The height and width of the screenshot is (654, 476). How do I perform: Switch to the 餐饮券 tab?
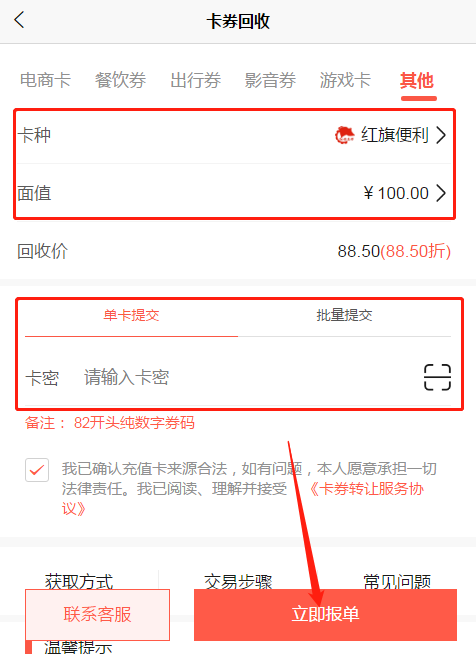(120, 80)
